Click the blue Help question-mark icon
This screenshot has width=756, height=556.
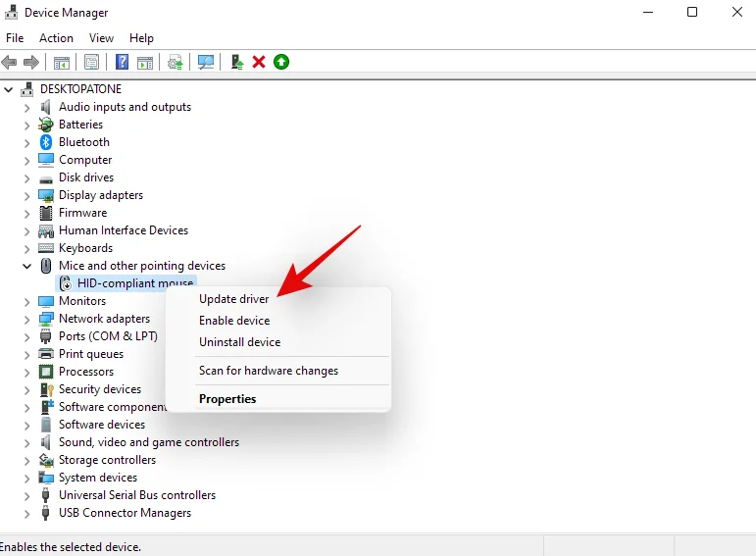coord(122,62)
